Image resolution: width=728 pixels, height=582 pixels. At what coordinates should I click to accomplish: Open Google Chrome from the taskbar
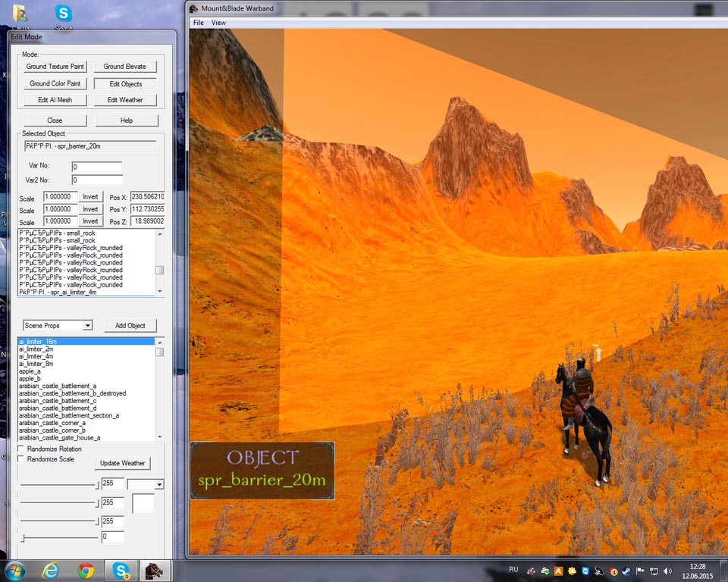coord(86,571)
